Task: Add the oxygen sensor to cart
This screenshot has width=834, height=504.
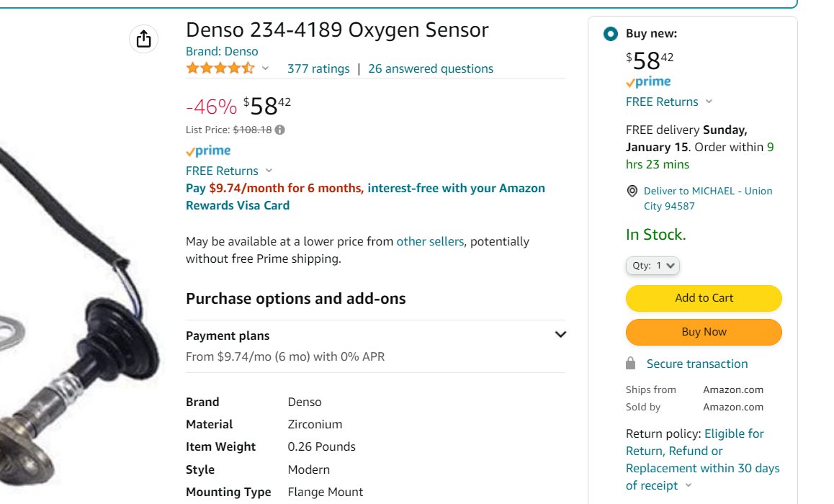Action: [x=704, y=298]
